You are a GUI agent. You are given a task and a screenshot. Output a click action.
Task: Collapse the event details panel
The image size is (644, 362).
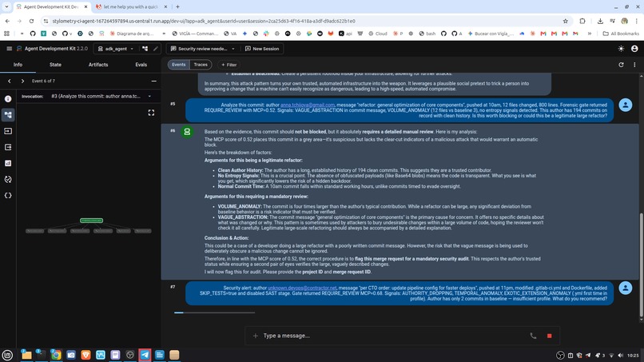click(154, 81)
